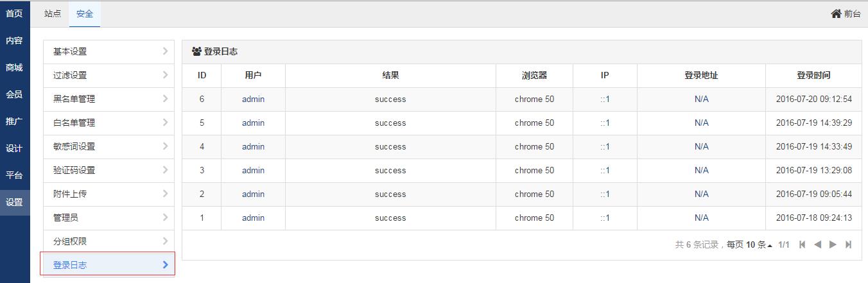
Task: Switch to the 安全 tab
Action: [x=85, y=13]
